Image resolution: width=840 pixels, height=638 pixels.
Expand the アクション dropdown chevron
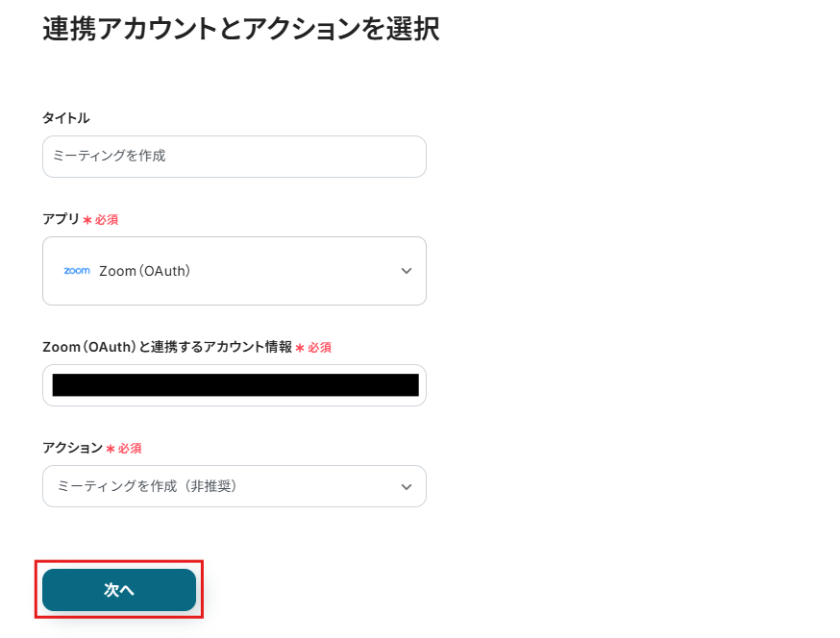point(406,486)
